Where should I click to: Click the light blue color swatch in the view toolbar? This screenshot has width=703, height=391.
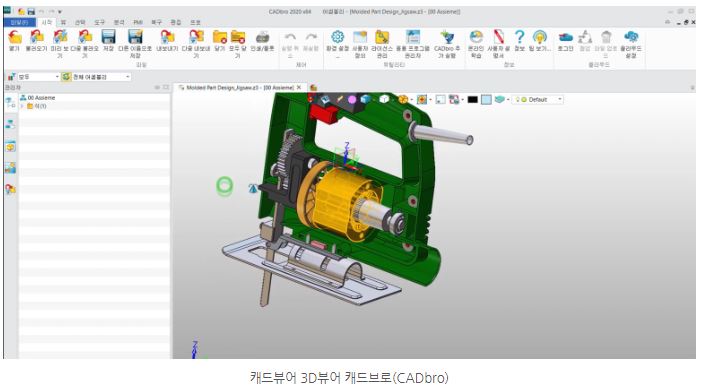point(486,100)
